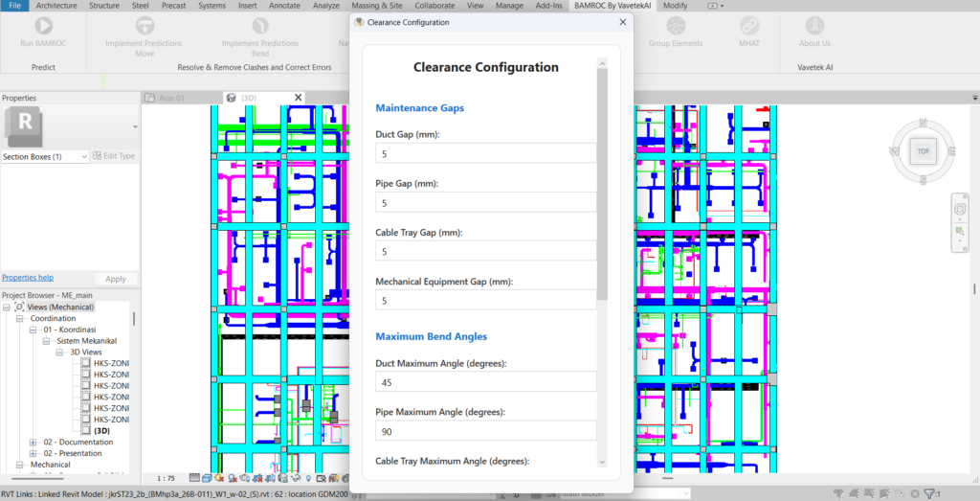This screenshot has width=980, height=501.
Task: Click the Group Elements ribbon icon
Action: coord(676,26)
